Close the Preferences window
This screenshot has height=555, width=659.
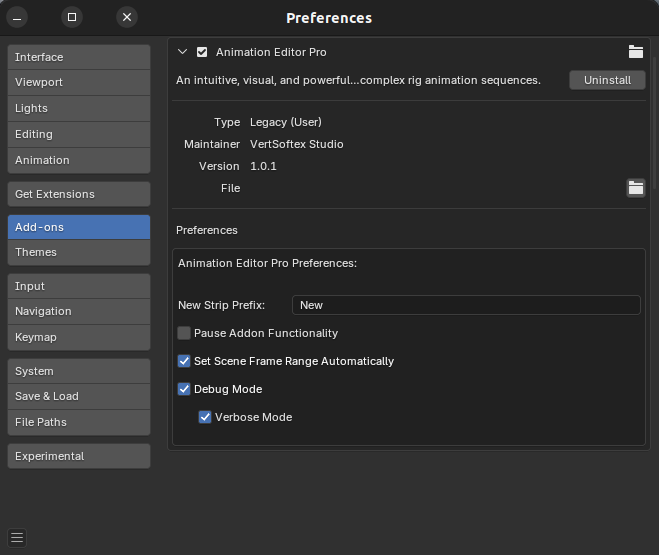(127, 17)
